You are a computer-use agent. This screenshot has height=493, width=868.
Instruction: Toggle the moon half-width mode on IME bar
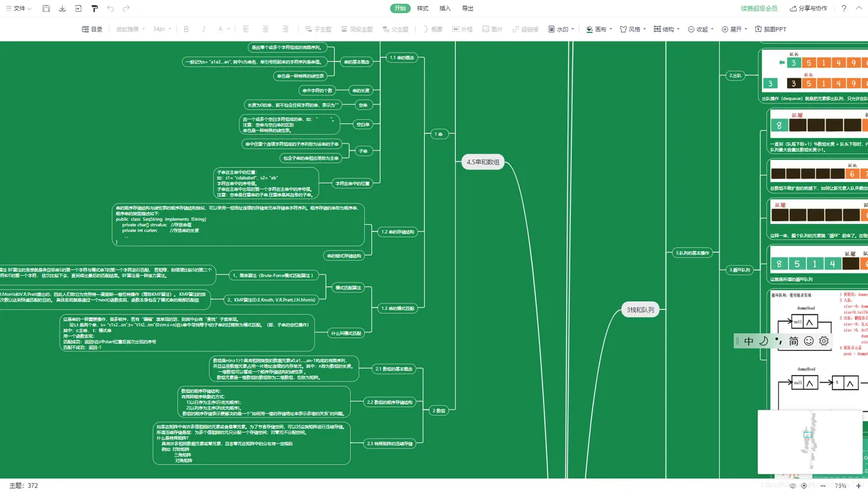pyautogui.click(x=764, y=341)
